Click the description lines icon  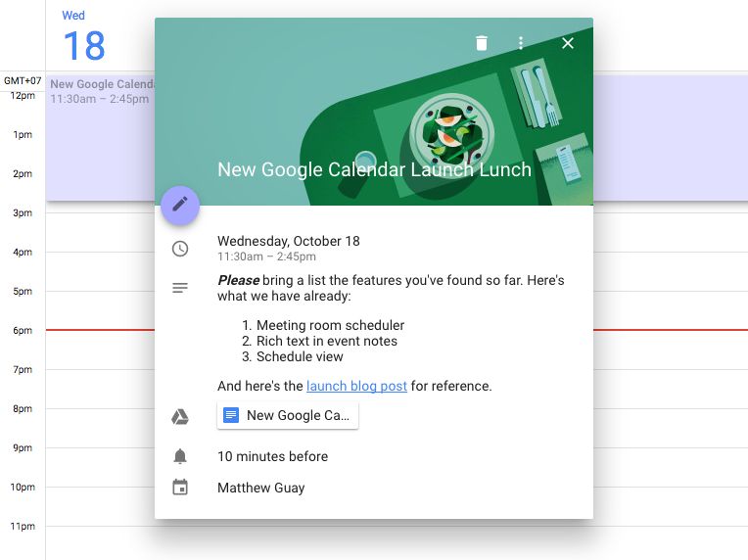point(180,288)
